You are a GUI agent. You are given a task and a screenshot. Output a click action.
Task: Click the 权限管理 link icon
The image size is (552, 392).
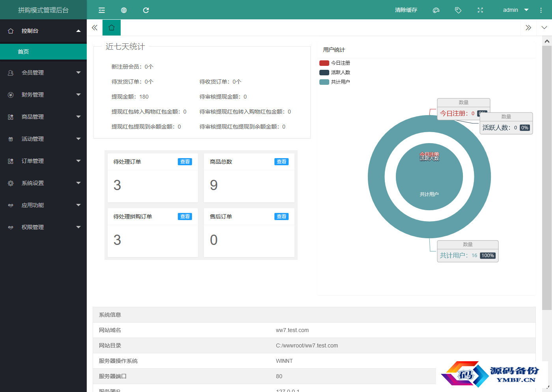[x=11, y=227]
